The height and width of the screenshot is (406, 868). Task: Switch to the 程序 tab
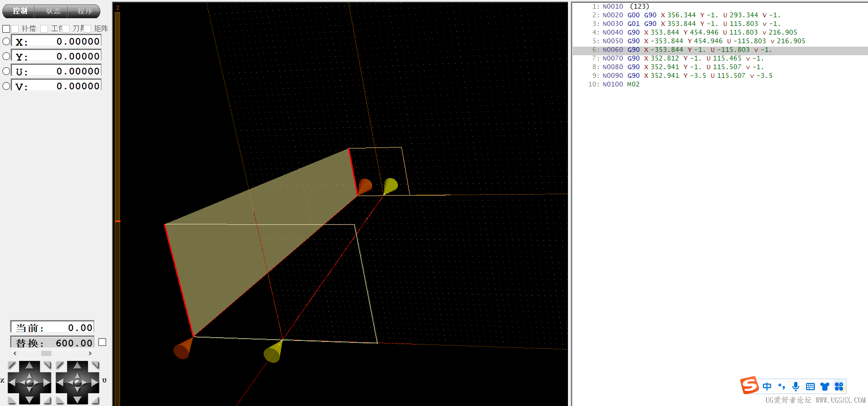tap(84, 11)
